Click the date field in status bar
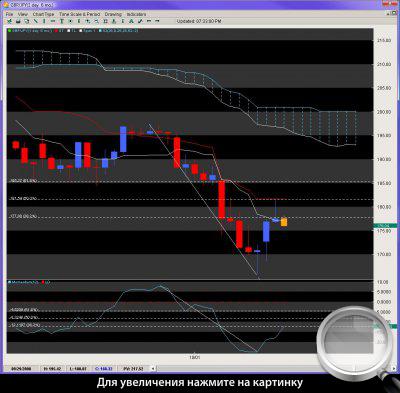The width and height of the screenshot is (400, 393). coord(21,369)
